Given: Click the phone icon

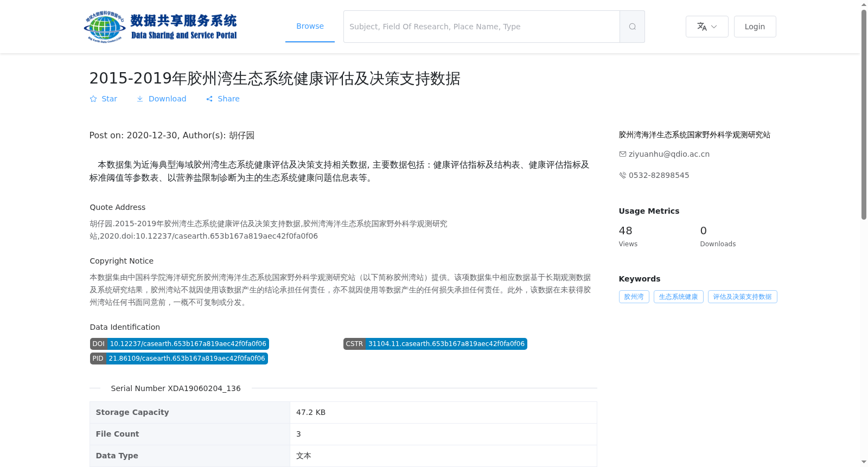Looking at the screenshot, I should coord(623,175).
